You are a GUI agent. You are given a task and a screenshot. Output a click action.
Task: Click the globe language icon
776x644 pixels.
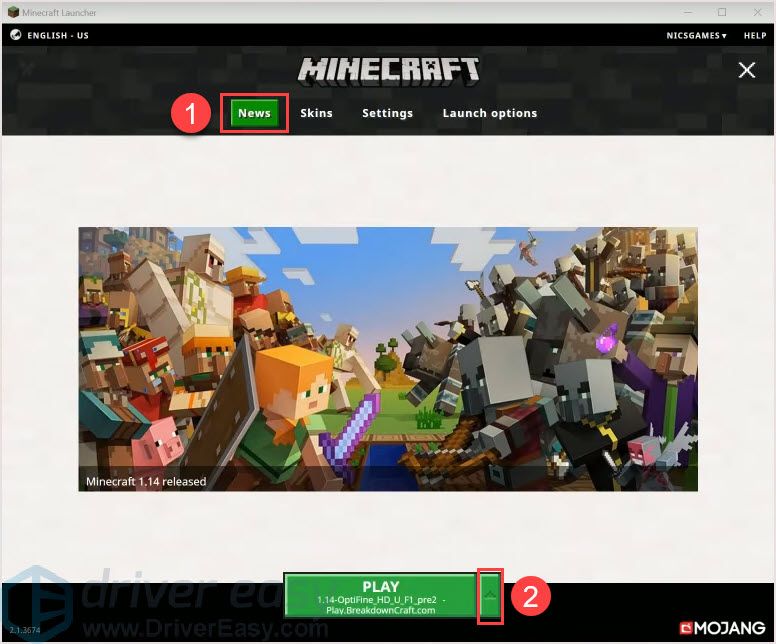click(15, 35)
